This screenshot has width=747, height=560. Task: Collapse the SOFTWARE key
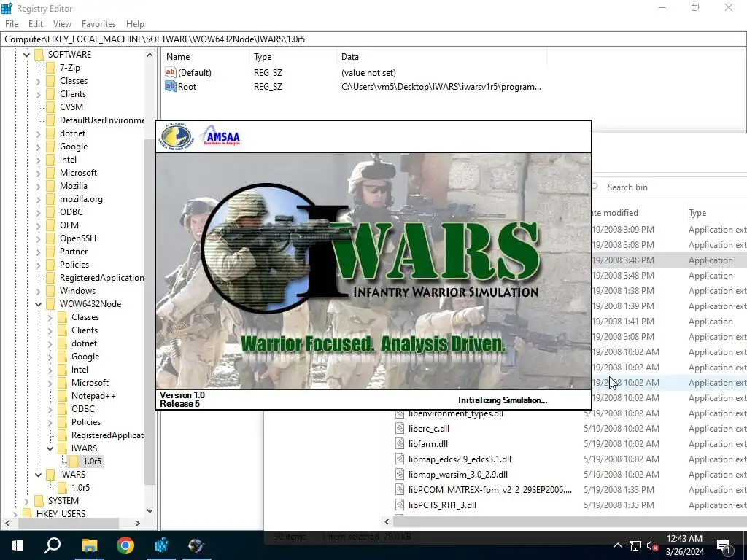(x=27, y=55)
